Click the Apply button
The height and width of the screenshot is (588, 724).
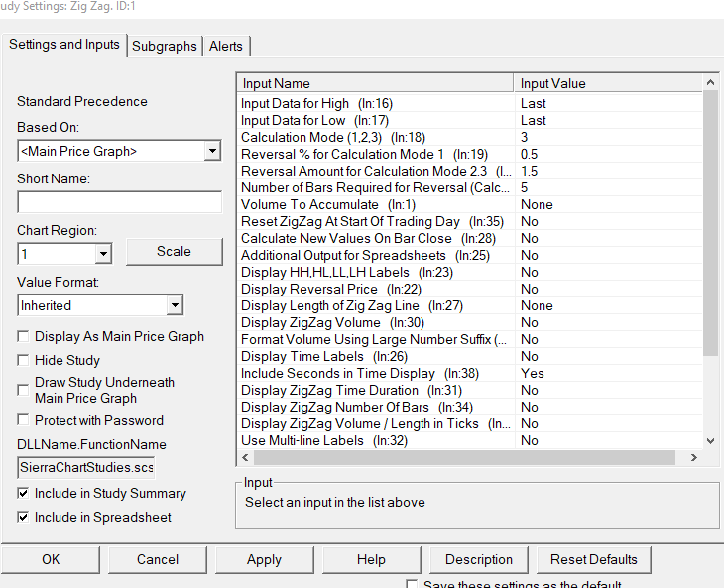264,559
